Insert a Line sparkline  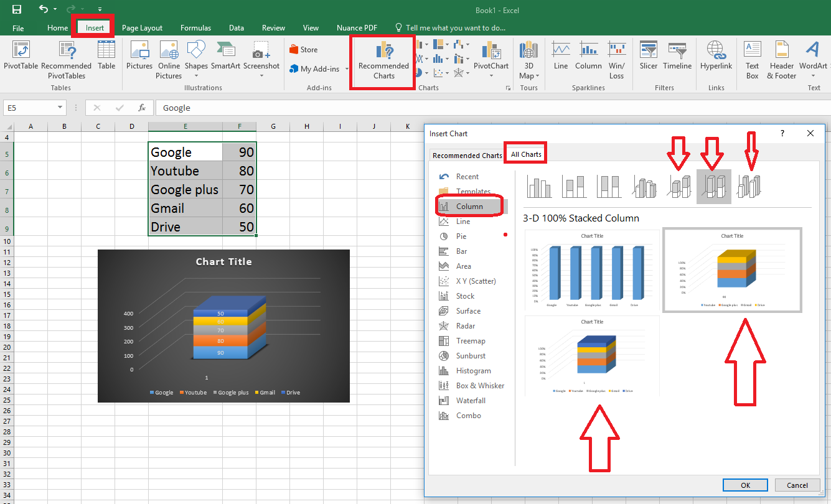561,56
